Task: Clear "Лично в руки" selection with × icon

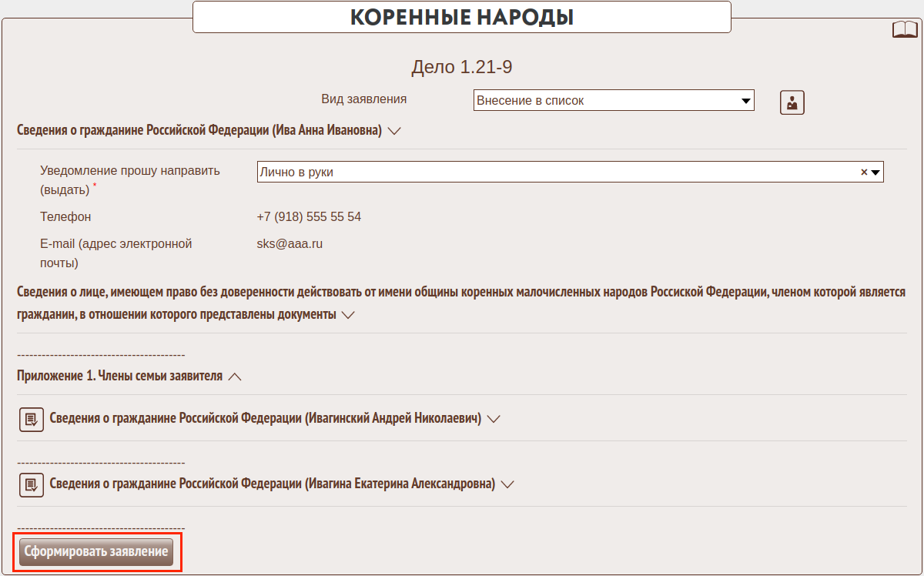Action: (x=864, y=172)
